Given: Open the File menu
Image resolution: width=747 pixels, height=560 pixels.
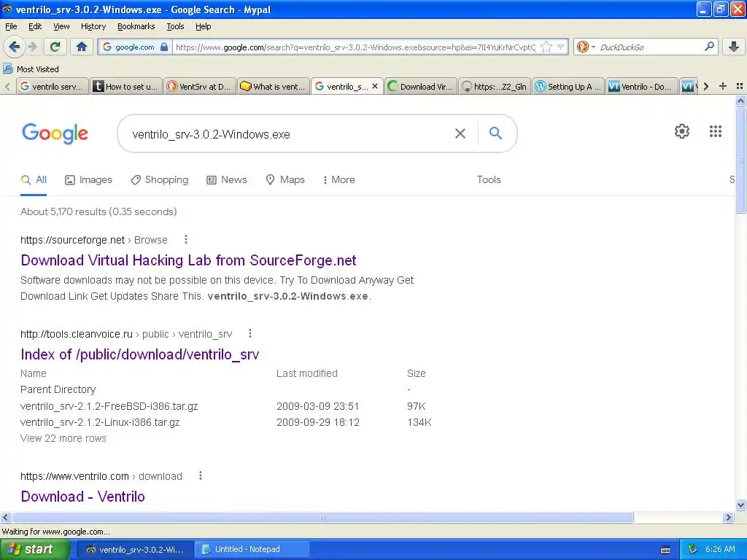Looking at the screenshot, I should (11, 26).
